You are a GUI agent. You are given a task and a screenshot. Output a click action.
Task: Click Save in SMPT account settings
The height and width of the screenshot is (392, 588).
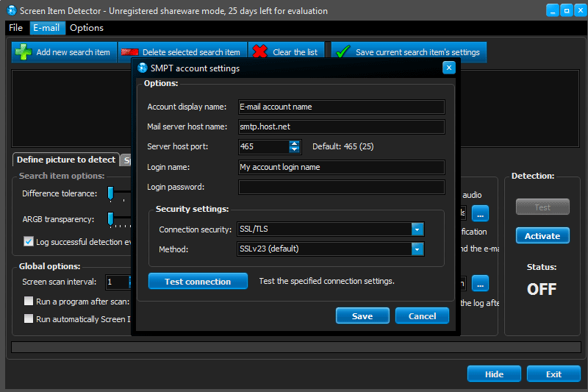tap(362, 316)
